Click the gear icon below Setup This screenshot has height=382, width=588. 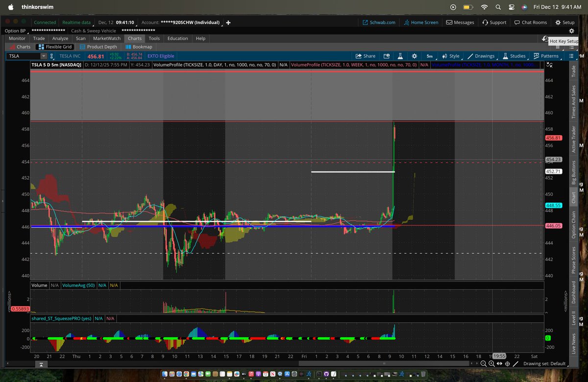click(x=571, y=31)
